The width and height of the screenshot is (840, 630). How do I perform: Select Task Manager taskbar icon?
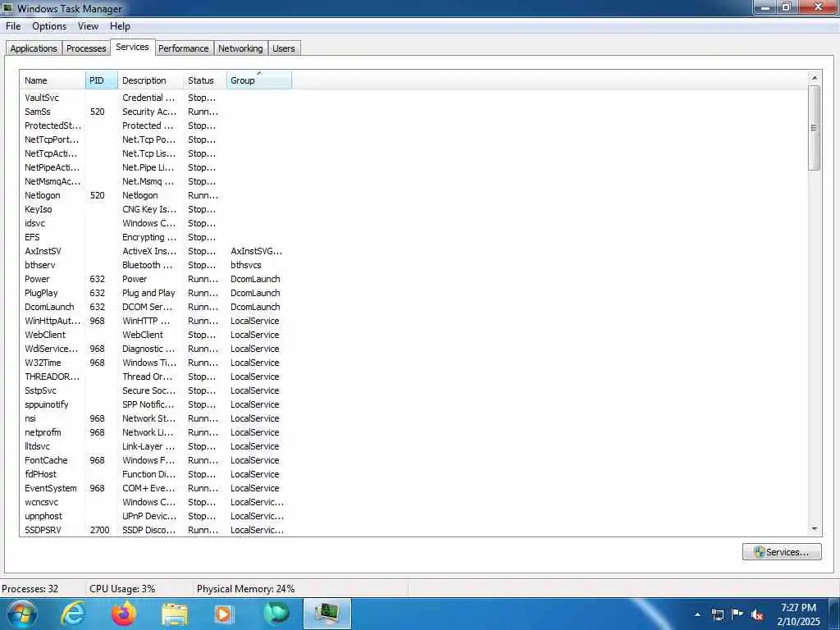(326, 614)
